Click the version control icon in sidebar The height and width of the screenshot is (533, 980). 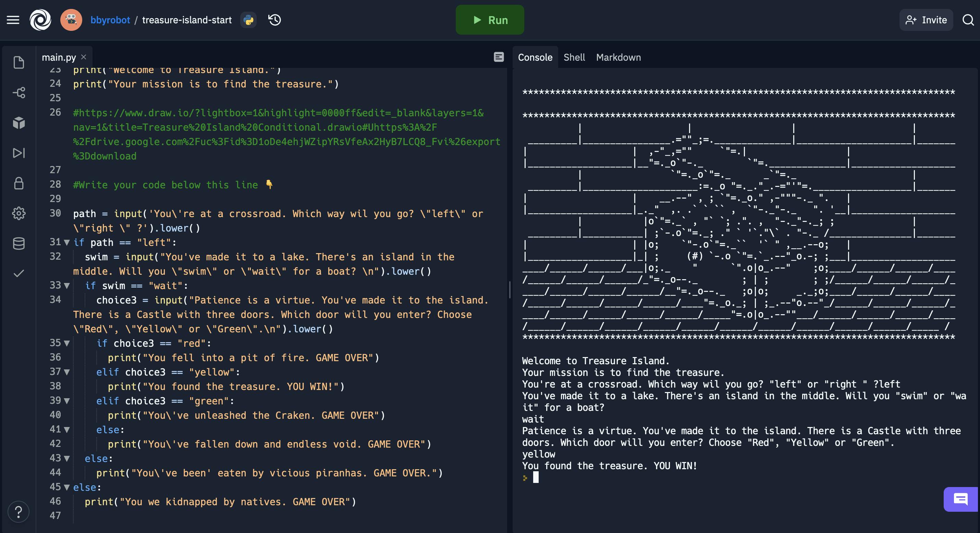[x=19, y=93]
